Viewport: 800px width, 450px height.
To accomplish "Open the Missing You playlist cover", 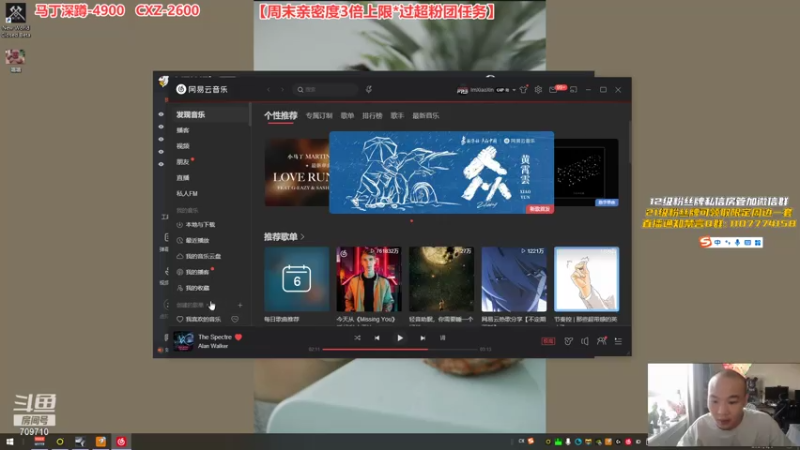I will 369,279.
